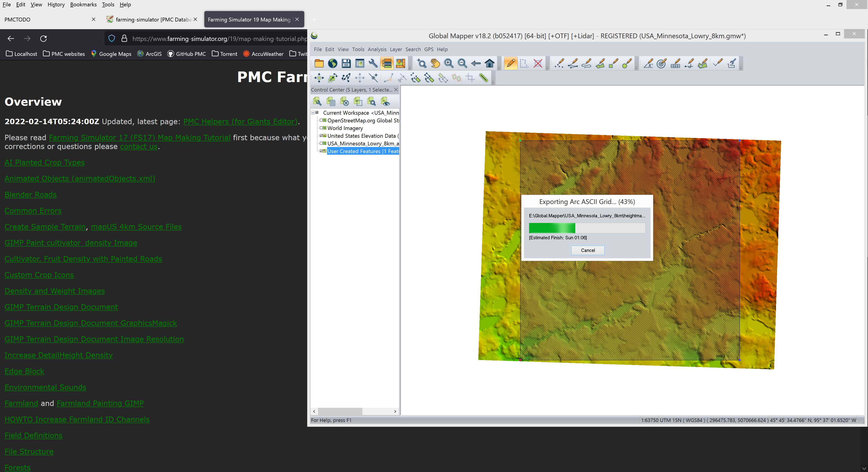Image resolution: width=868 pixels, height=472 pixels.
Task: Open layer options wrench icon in Control Center
Action: point(317,101)
